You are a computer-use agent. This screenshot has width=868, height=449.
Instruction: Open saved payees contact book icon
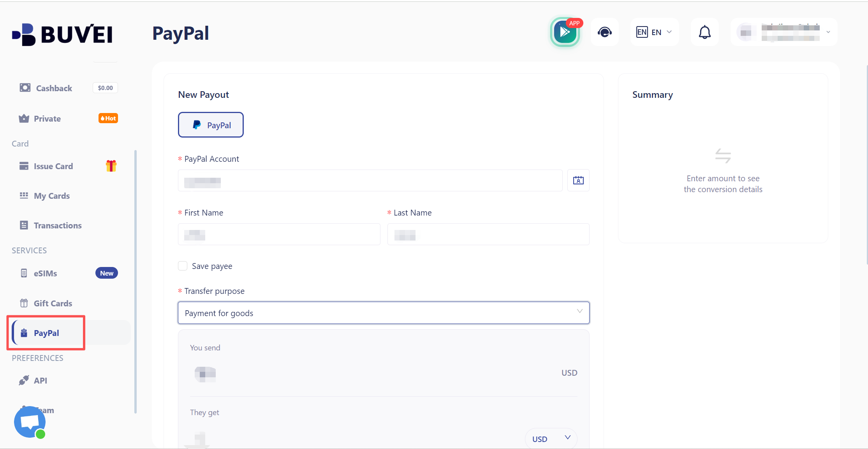coord(578,180)
